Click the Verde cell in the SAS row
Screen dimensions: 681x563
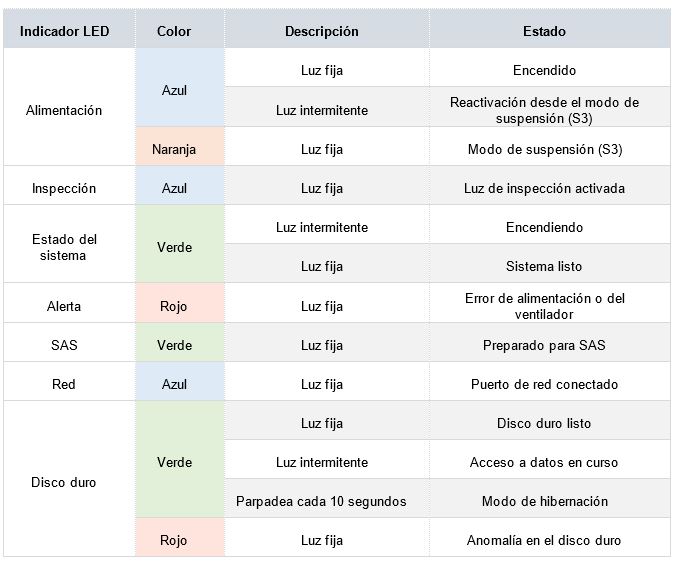[174, 345]
